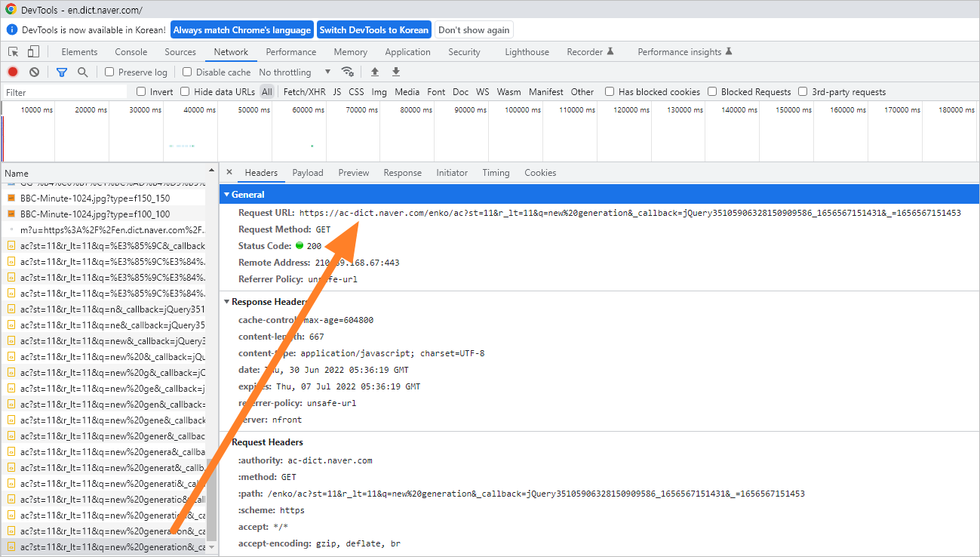Click the Don't show again button
This screenshot has height=557, width=980.
coord(474,30)
